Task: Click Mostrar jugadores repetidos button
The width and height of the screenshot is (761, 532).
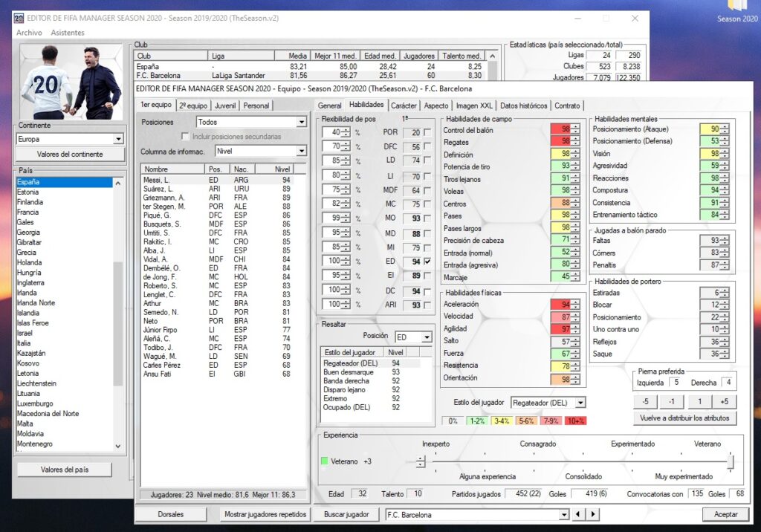Action: click(x=265, y=514)
